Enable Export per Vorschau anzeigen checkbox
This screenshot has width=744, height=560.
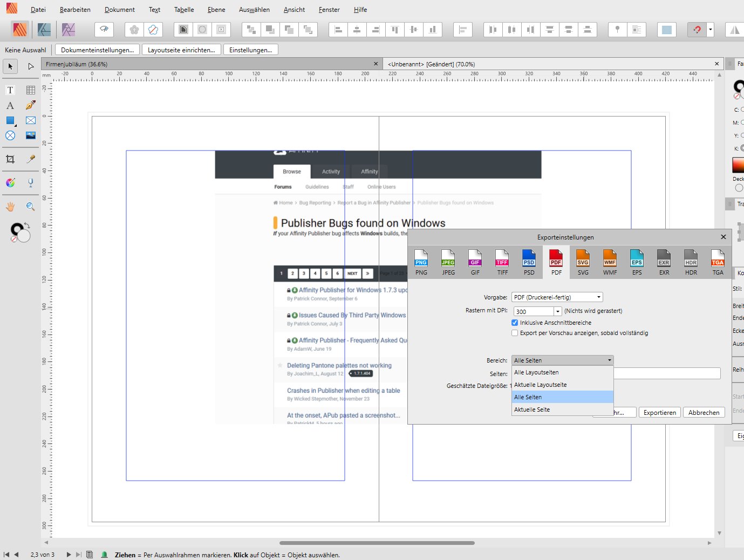(x=515, y=333)
